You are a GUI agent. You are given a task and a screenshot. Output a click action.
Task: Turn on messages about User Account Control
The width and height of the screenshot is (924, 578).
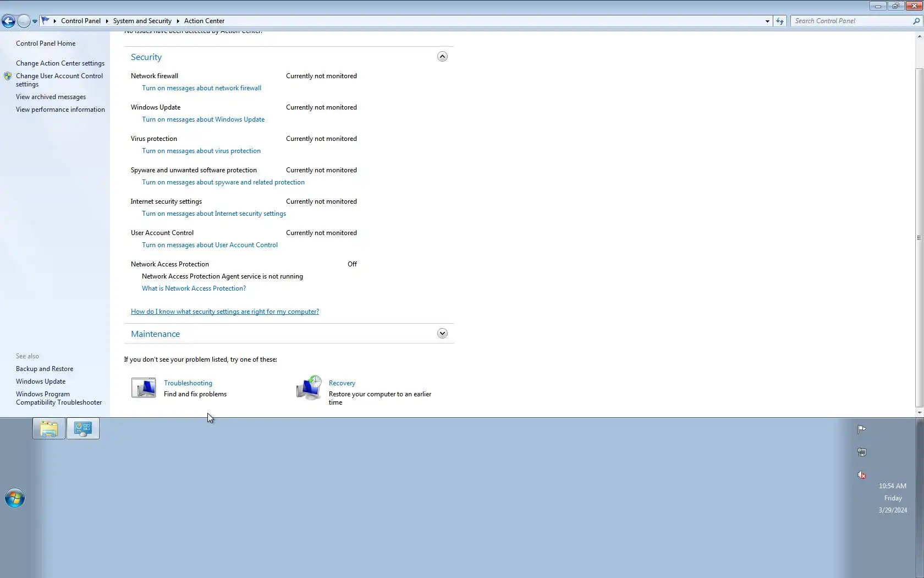click(x=210, y=245)
